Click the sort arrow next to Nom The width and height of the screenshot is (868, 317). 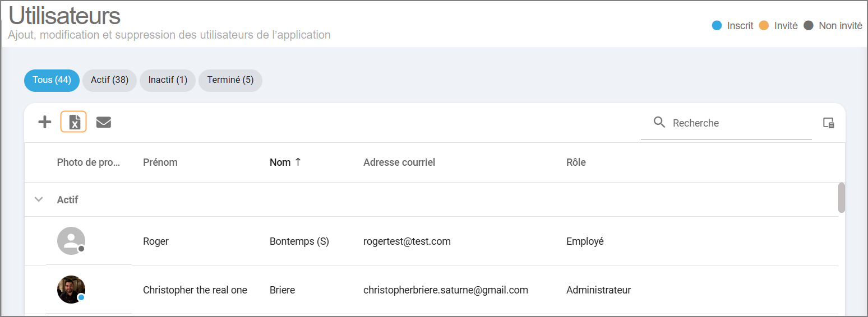[x=298, y=162]
